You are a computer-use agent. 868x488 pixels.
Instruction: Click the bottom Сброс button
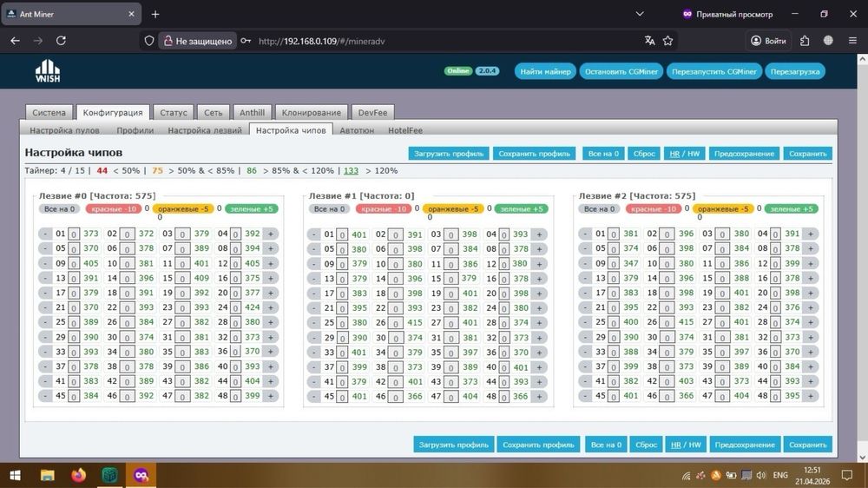point(646,445)
